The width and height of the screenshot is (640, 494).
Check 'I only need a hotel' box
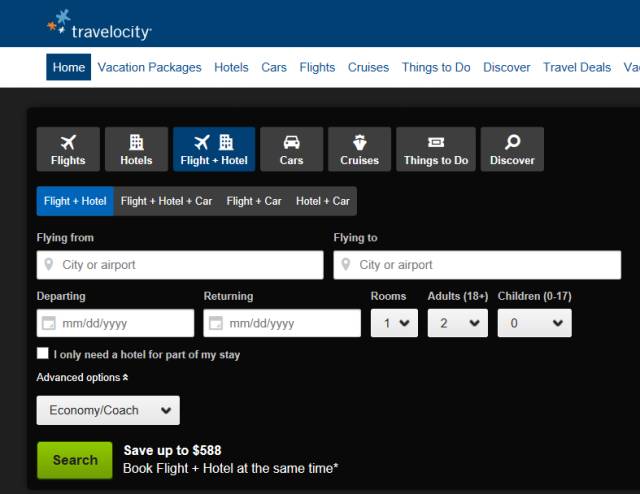(43, 353)
